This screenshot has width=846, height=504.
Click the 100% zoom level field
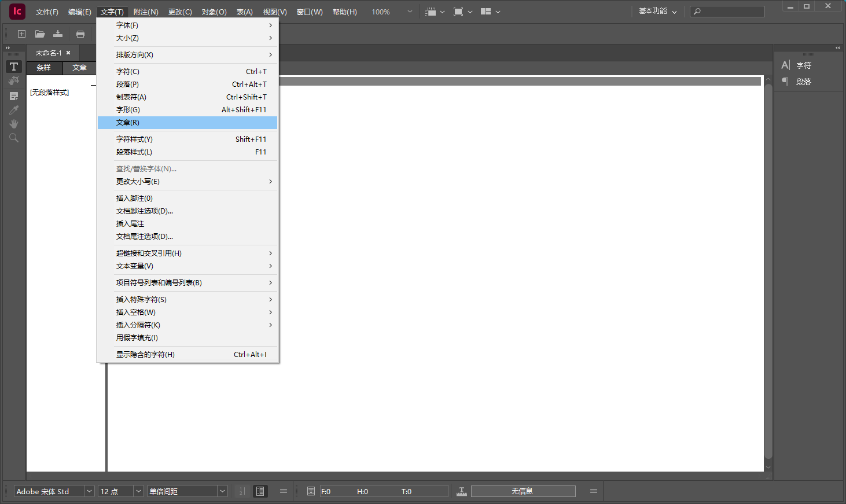[x=382, y=11]
